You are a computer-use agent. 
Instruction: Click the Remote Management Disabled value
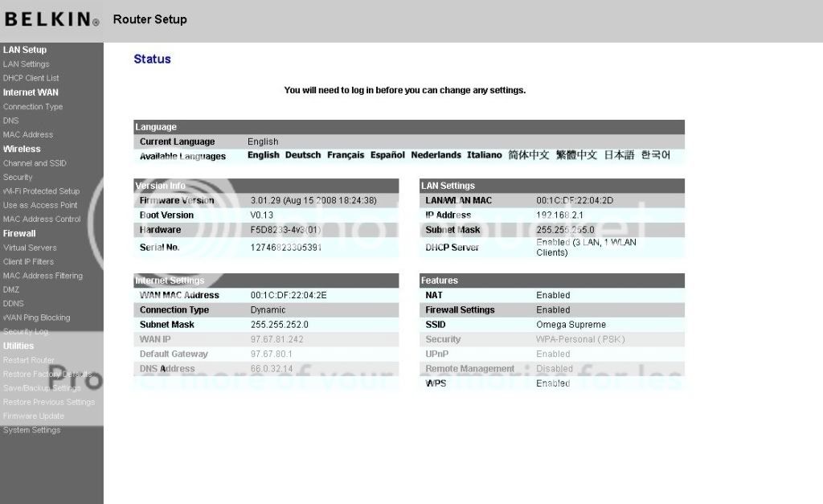(x=555, y=368)
